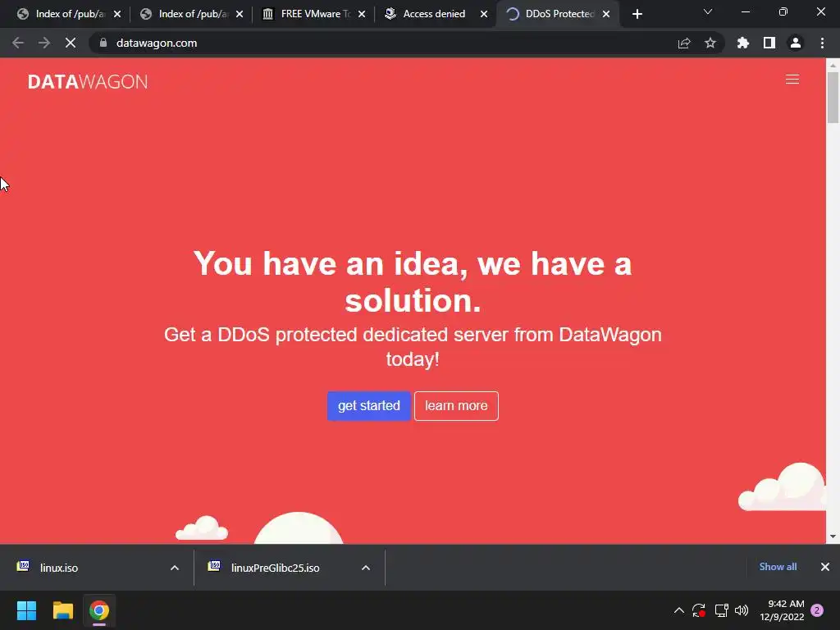
Task: Close the second Index of /pub tab
Action: point(240,14)
